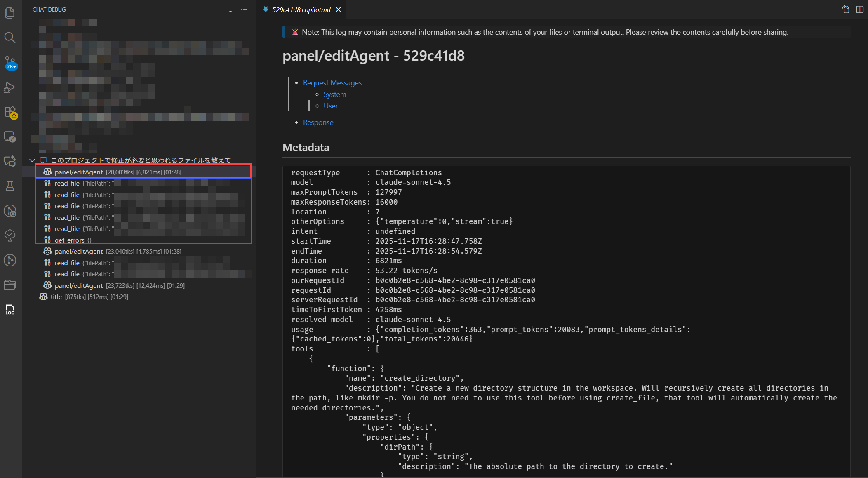
Task: Toggle the split editor layout button
Action: pyautogui.click(x=859, y=9)
